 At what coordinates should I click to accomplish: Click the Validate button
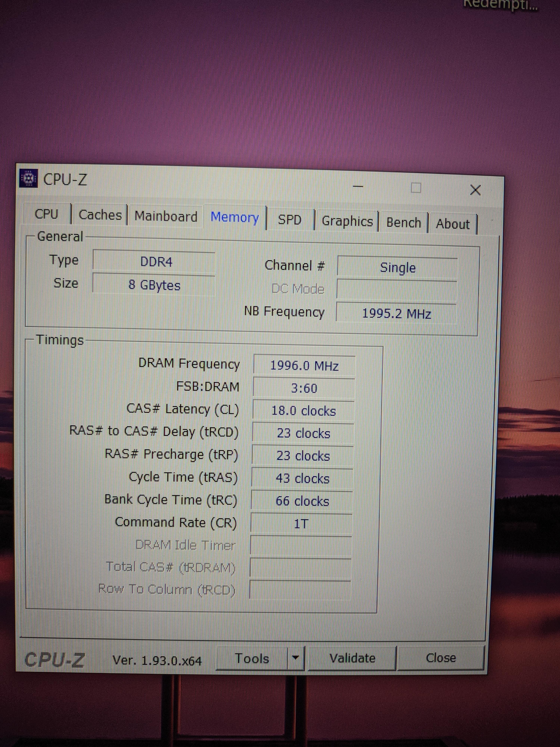[x=352, y=658]
